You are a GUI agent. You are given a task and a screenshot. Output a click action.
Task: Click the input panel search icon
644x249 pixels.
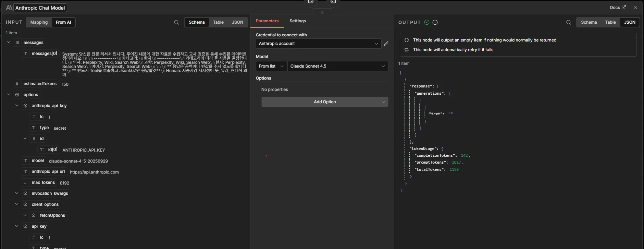(176, 22)
